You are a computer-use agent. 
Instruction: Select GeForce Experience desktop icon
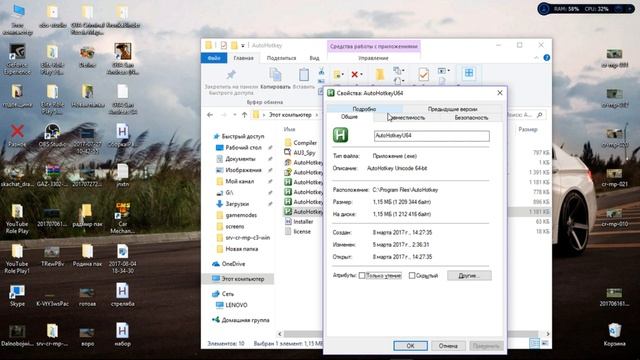17,60
